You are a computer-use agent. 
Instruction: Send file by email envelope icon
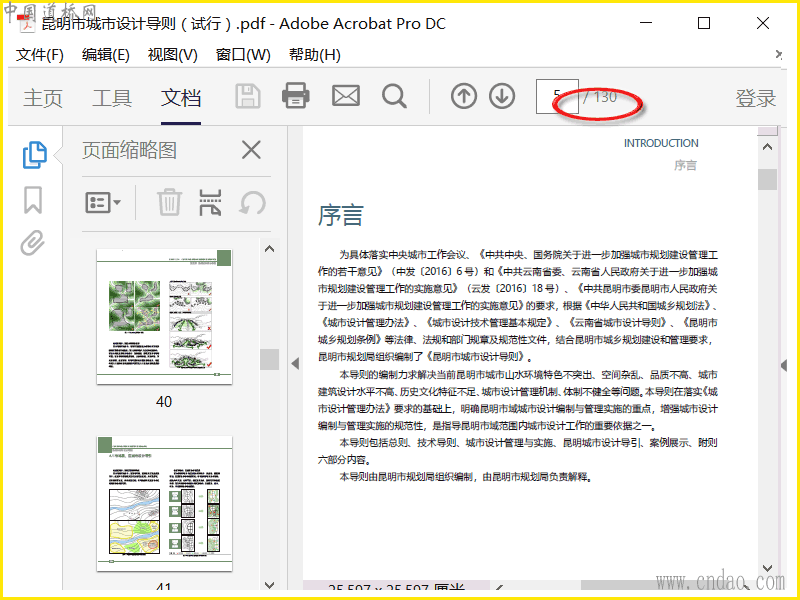(x=346, y=96)
